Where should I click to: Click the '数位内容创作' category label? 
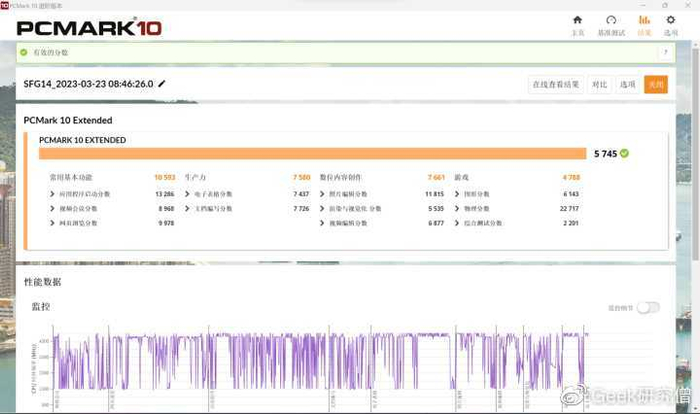[340, 177]
